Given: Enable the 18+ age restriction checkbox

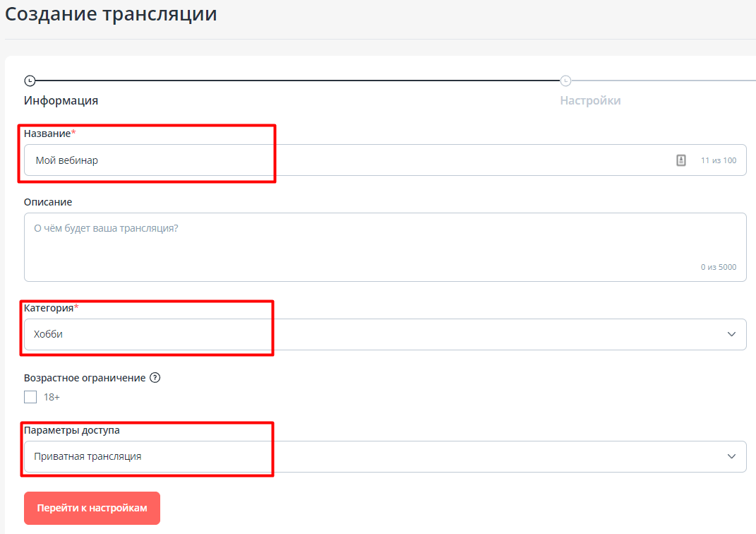Looking at the screenshot, I should pyautogui.click(x=30, y=397).
